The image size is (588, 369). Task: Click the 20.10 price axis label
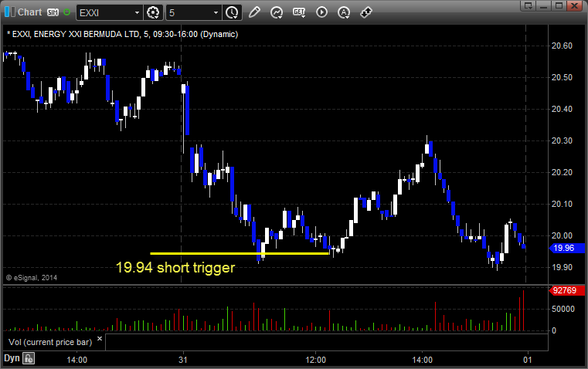(562, 204)
